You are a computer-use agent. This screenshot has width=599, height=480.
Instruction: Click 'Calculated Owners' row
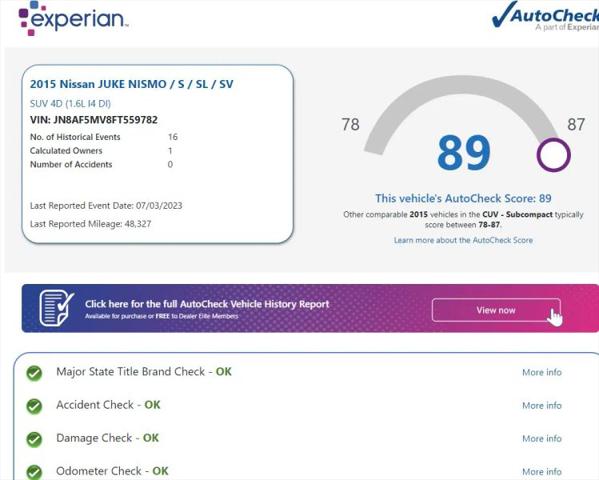[101, 151]
